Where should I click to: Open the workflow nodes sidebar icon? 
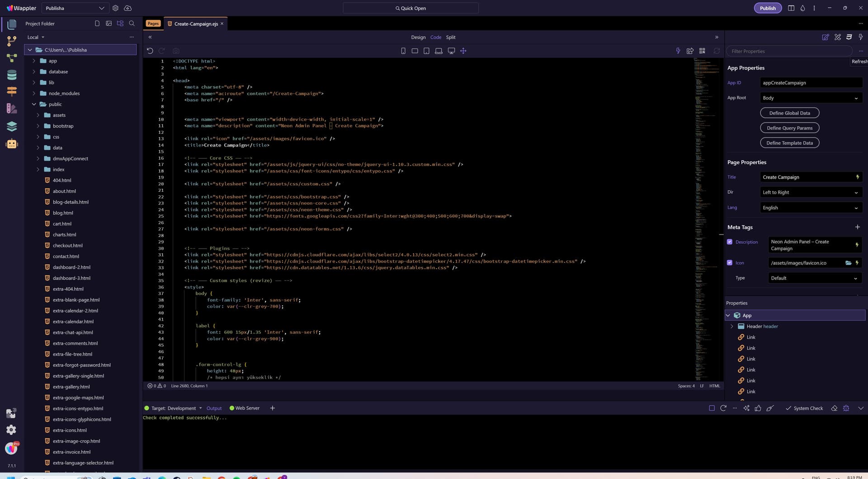12,58
